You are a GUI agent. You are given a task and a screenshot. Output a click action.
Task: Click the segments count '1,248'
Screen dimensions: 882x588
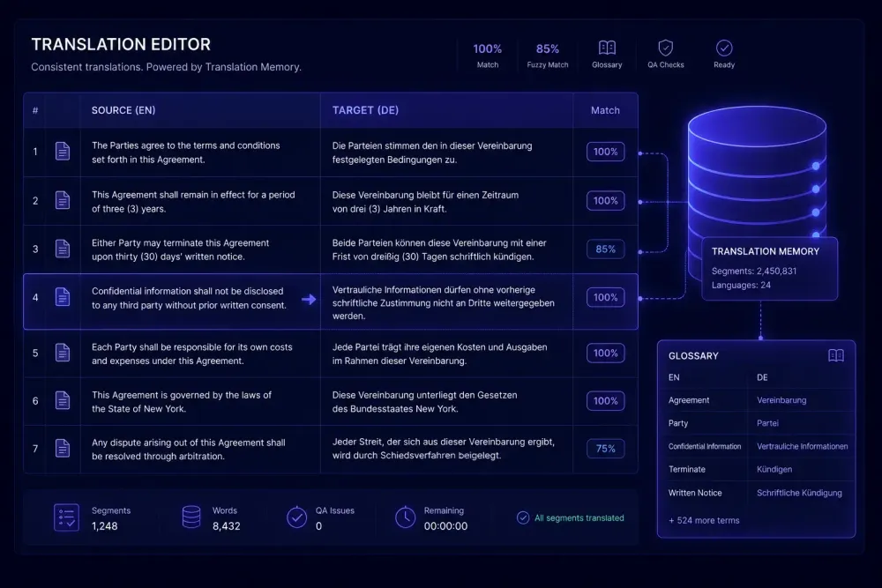[x=105, y=526]
